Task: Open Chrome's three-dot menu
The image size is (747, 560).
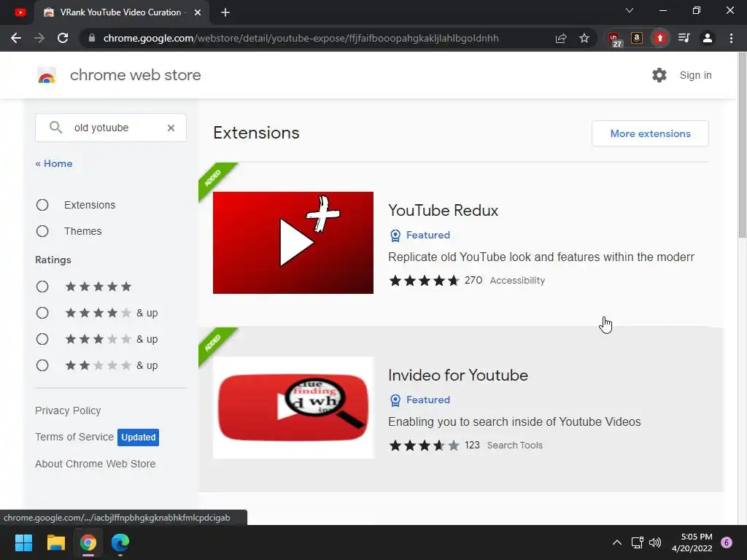Action: (x=731, y=38)
